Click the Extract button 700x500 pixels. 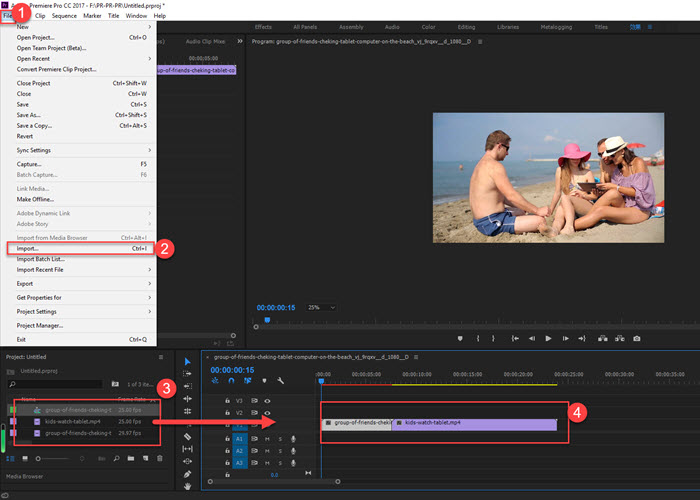coord(620,338)
